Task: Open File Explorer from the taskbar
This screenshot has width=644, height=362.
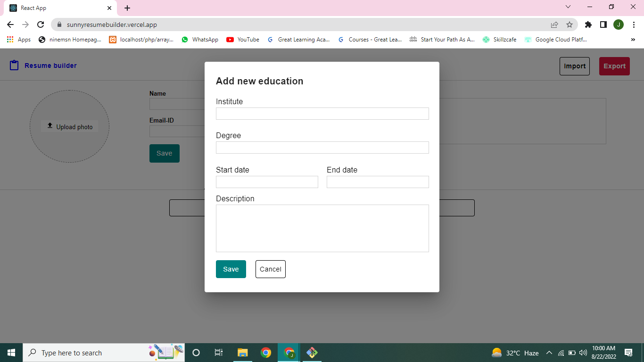Action: click(242, 352)
